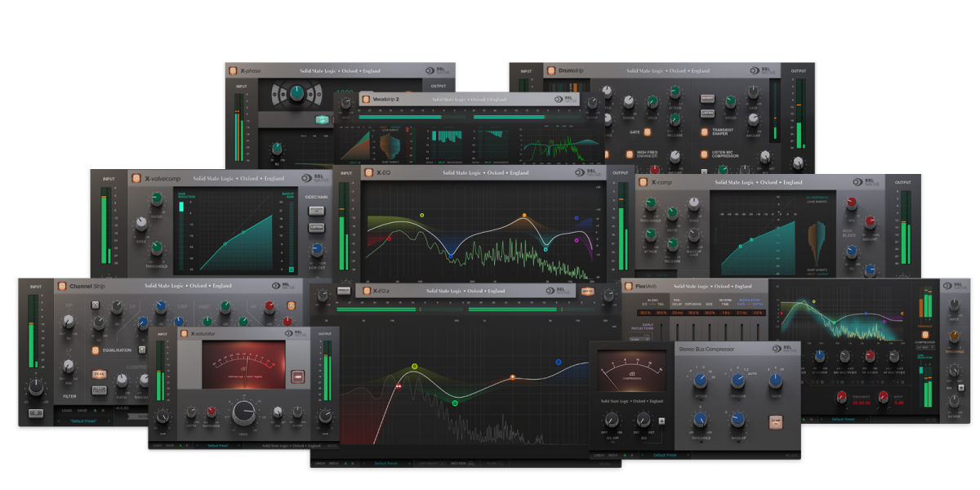Viewport: 980px width, 490px height.
Task: Toggle Drumstrip Transient Shaper section
Action: click(x=706, y=131)
